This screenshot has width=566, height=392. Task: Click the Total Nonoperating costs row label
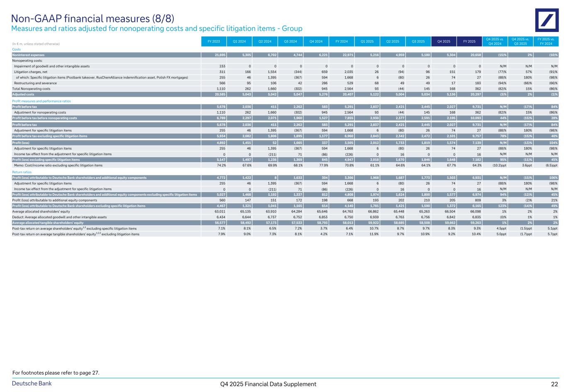[x=31, y=89]
